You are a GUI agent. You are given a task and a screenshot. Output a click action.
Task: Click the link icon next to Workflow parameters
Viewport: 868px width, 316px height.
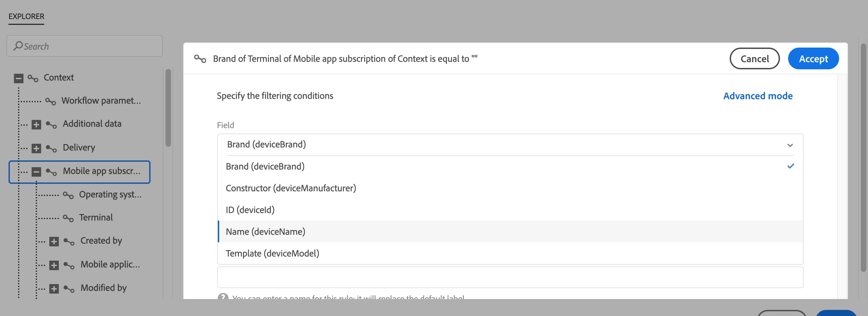tap(51, 101)
